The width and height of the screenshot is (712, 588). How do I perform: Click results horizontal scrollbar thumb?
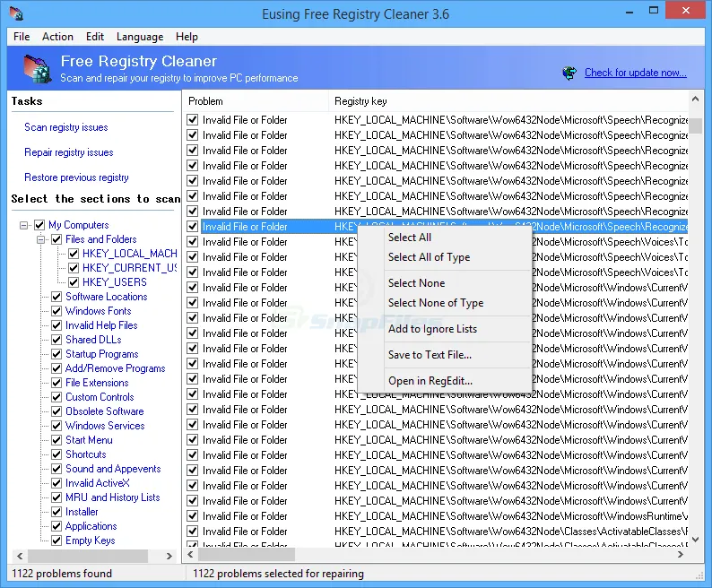click(247, 555)
